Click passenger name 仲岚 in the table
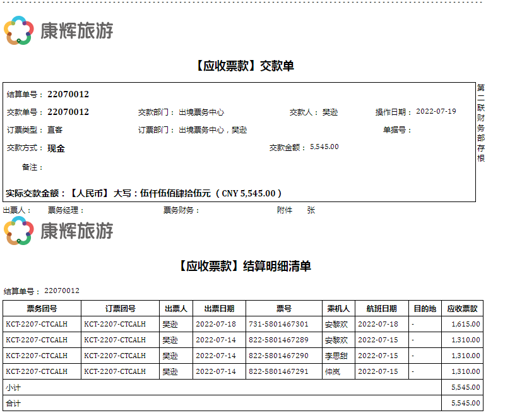This screenshot has width=522, height=420. click(x=333, y=372)
